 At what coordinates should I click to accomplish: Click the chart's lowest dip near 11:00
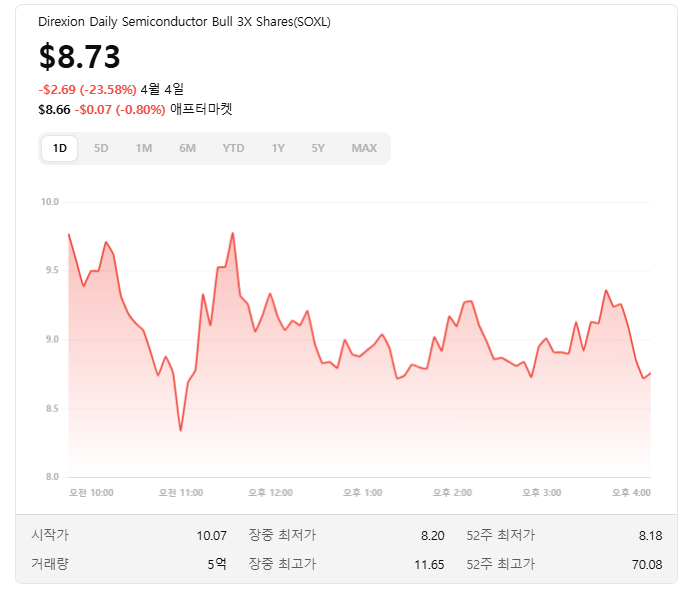click(181, 430)
